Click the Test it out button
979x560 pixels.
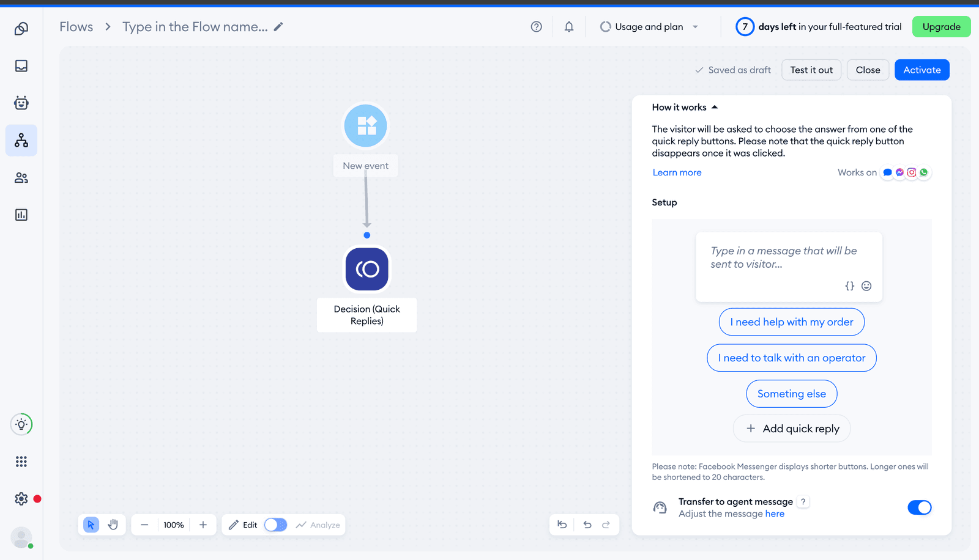coord(811,70)
